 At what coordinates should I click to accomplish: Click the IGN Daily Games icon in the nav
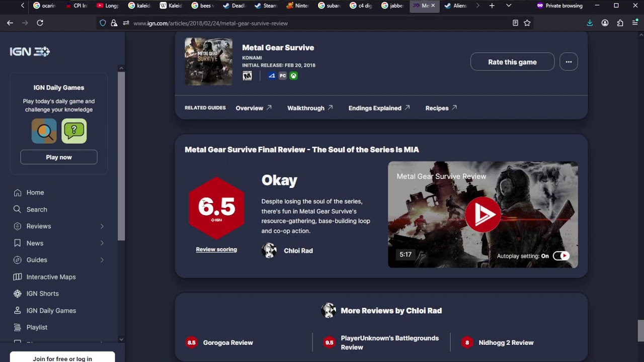click(x=18, y=311)
